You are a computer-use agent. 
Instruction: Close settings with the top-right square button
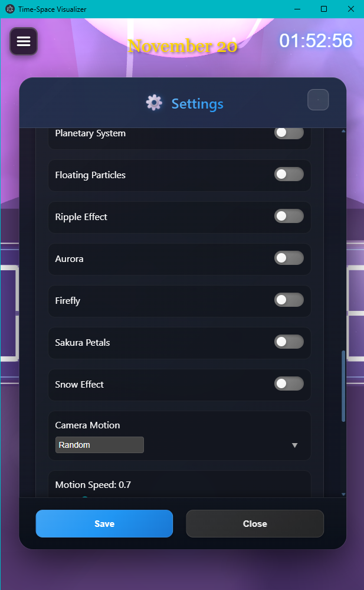pos(318,100)
